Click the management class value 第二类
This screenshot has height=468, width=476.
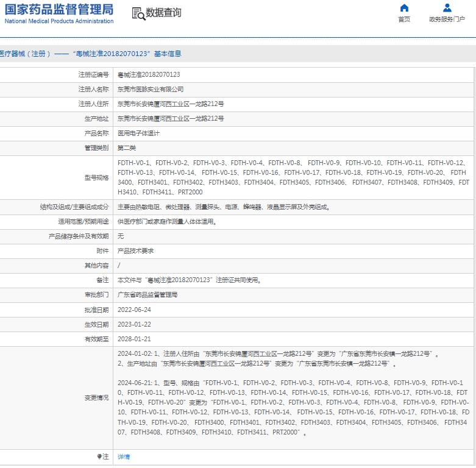click(x=127, y=148)
